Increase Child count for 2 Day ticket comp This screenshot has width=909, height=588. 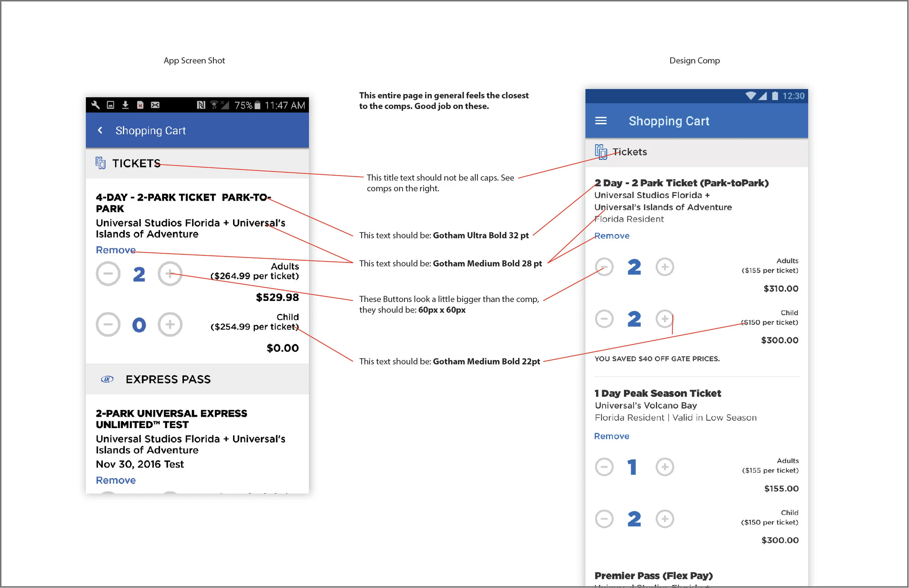coord(665,319)
